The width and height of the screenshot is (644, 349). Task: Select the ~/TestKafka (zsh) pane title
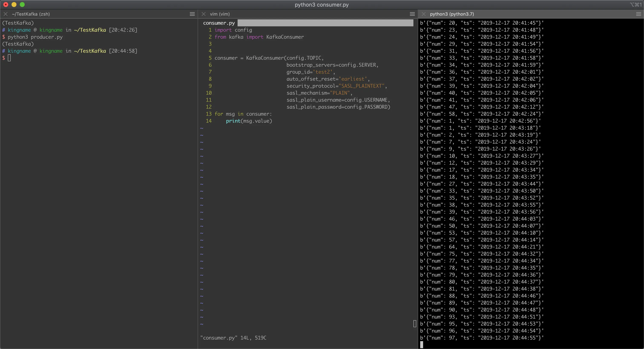click(31, 14)
